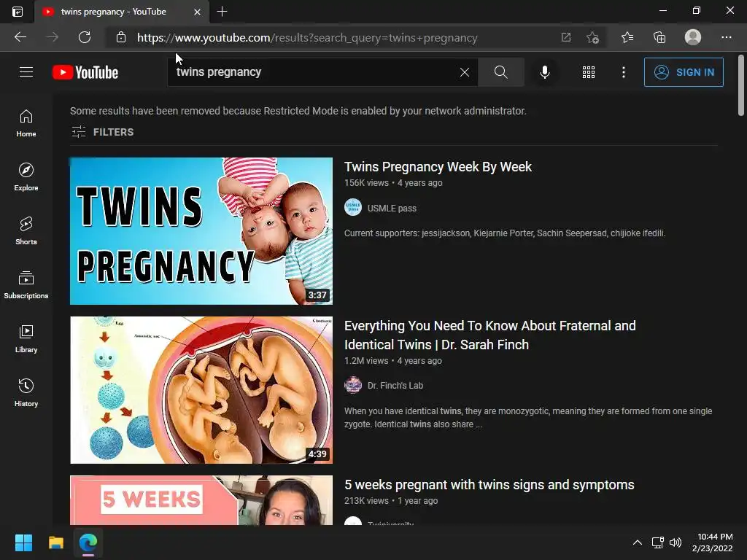Open the Edge Favorites list
The height and width of the screenshot is (560, 747).
[x=627, y=37]
